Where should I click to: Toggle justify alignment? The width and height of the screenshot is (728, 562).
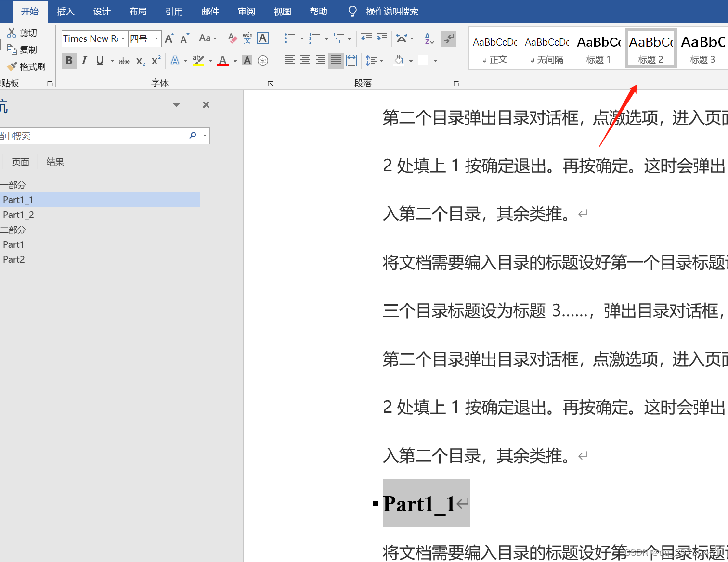pos(336,61)
